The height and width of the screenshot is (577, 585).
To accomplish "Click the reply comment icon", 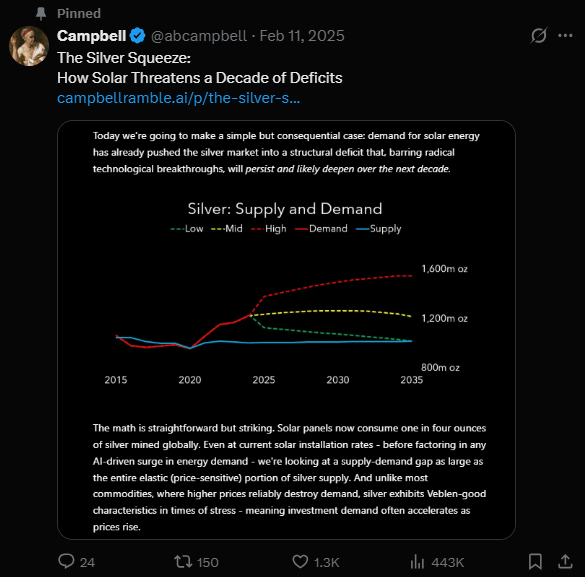I will pyautogui.click(x=66, y=561).
